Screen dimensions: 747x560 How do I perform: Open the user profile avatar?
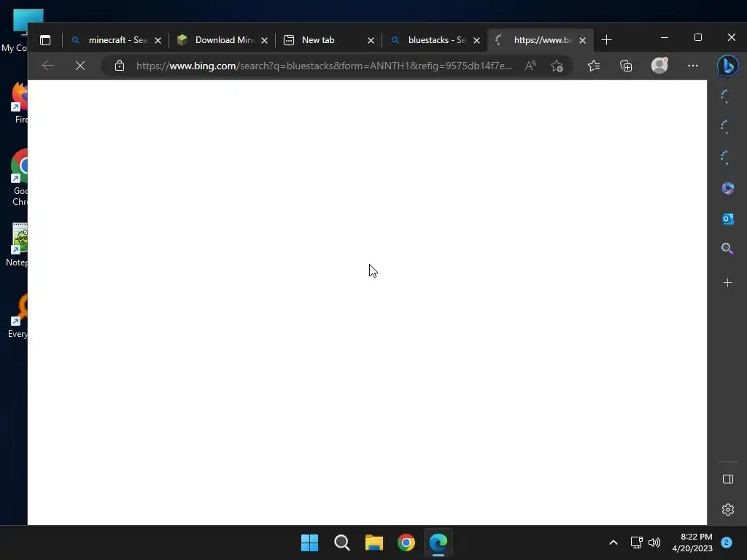[659, 65]
